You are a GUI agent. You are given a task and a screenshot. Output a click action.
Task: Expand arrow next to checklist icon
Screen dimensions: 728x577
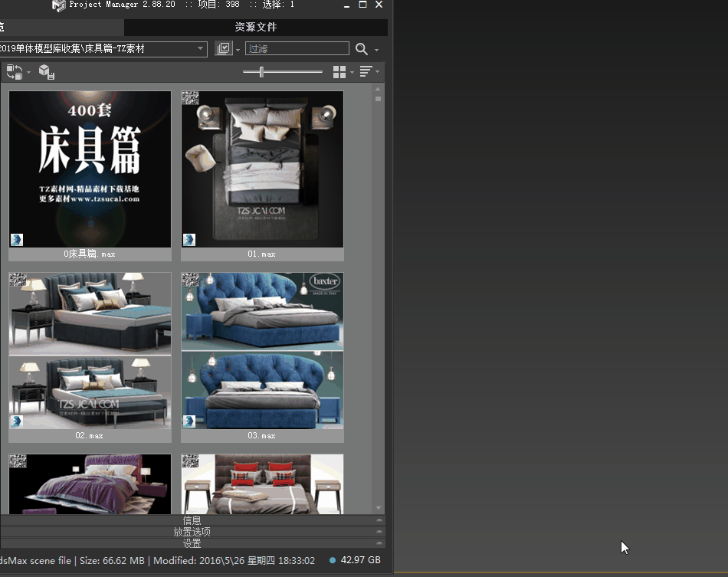(238, 49)
